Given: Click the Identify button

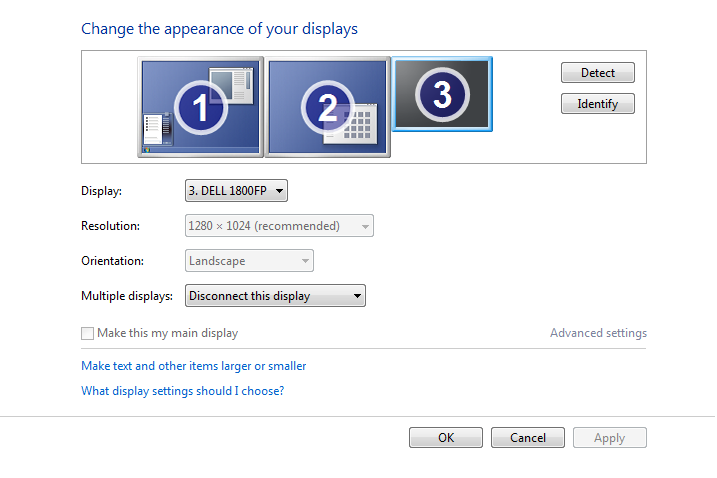Looking at the screenshot, I should tap(598, 104).
